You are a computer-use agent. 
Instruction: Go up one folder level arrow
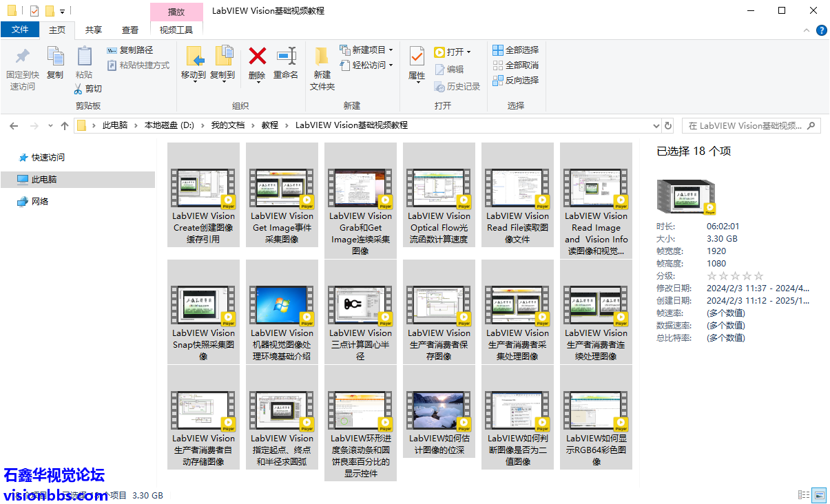tap(65, 126)
